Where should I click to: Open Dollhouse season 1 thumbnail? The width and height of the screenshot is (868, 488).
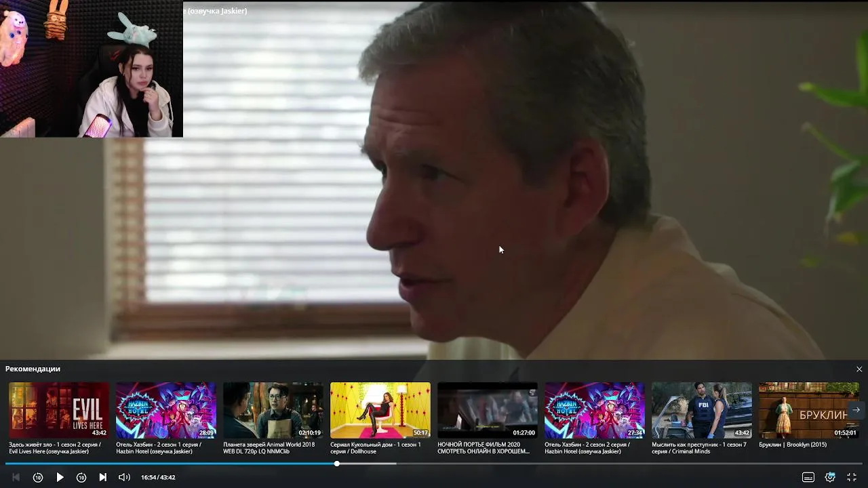[x=380, y=410]
